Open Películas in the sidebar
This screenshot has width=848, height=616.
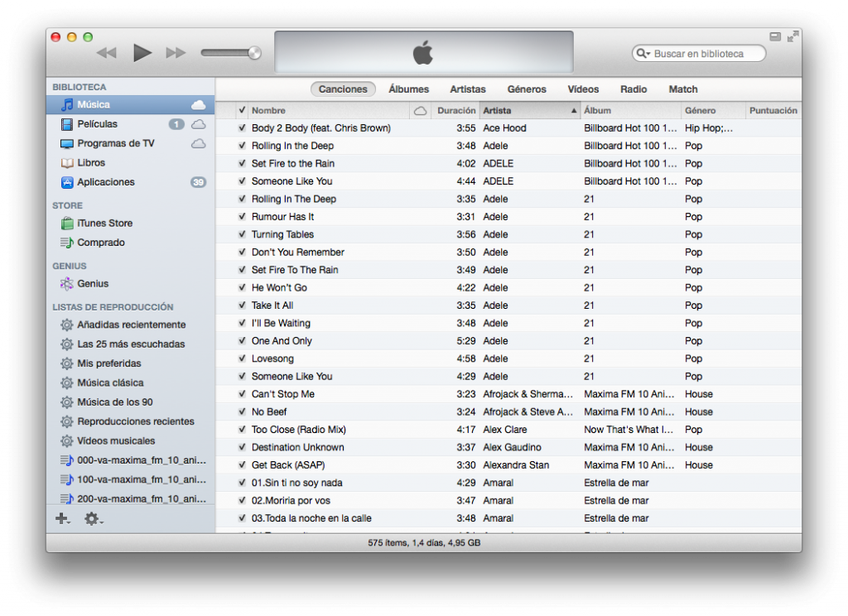[130, 124]
